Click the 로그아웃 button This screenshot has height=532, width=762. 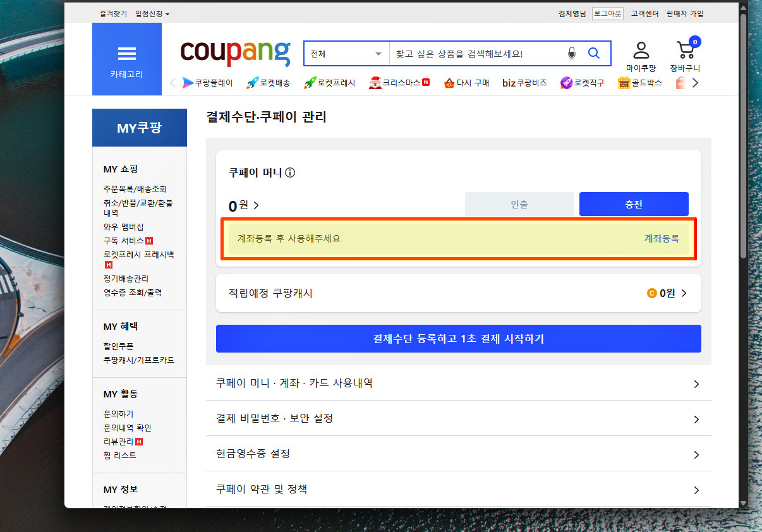point(607,14)
